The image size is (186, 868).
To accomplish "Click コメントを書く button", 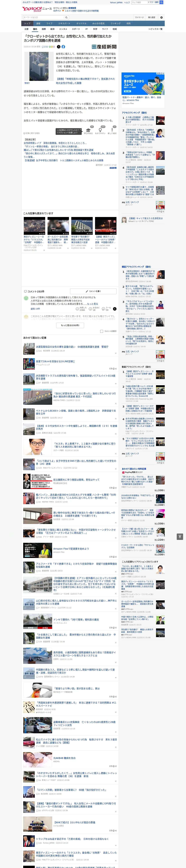I will pyautogui.click(x=93, y=291).
